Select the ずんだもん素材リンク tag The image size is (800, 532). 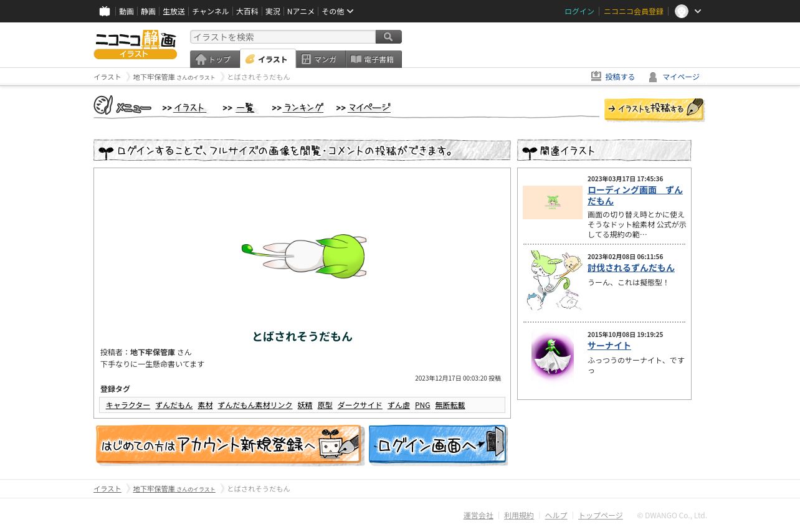(255, 405)
